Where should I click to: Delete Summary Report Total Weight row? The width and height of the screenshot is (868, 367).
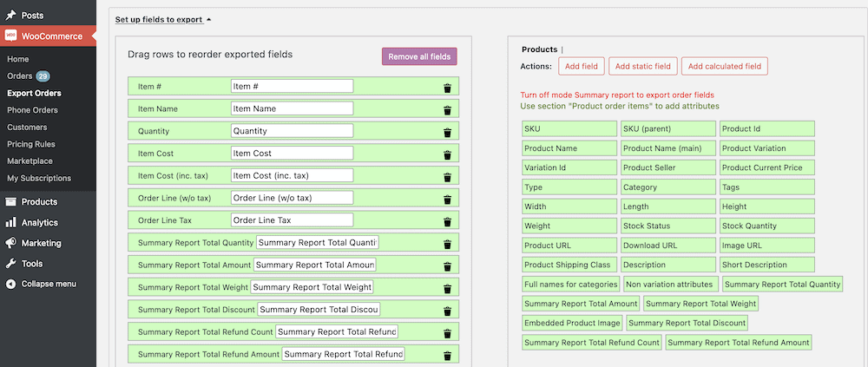click(447, 289)
